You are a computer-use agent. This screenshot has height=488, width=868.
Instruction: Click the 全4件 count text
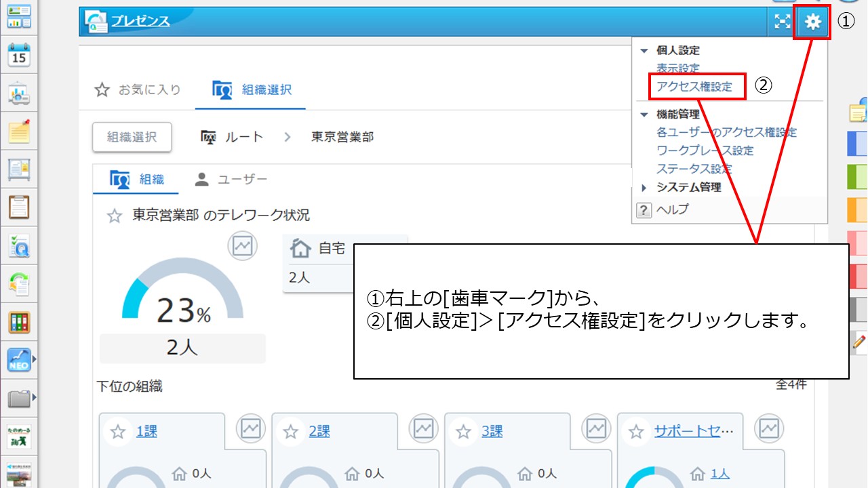pos(791,384)
